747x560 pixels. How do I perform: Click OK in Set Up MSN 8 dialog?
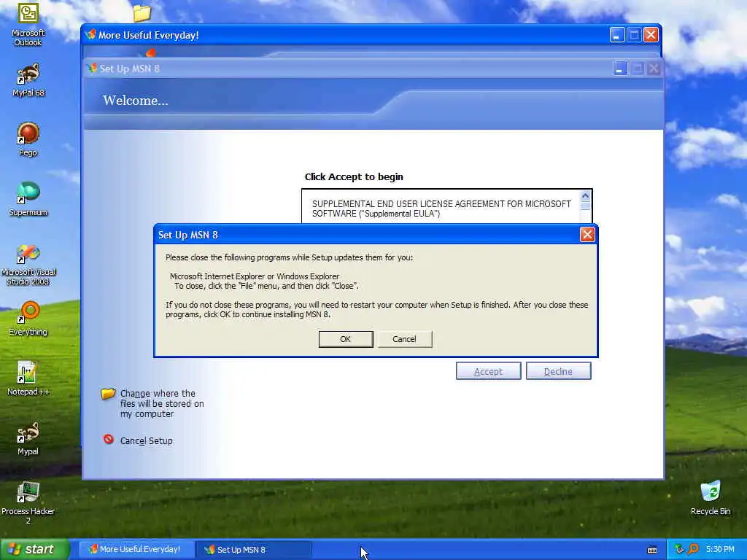coord(345,339)
